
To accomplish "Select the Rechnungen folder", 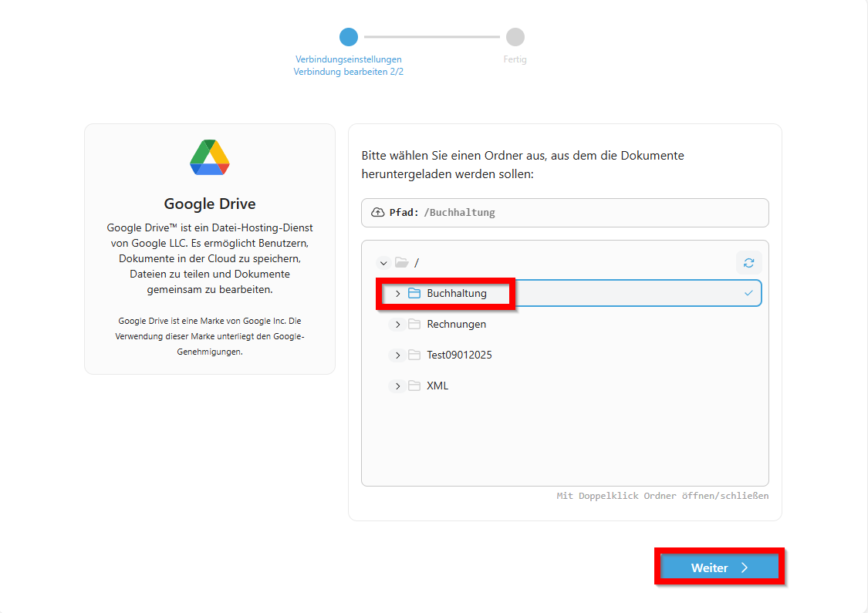I will (x=456, y=324).
